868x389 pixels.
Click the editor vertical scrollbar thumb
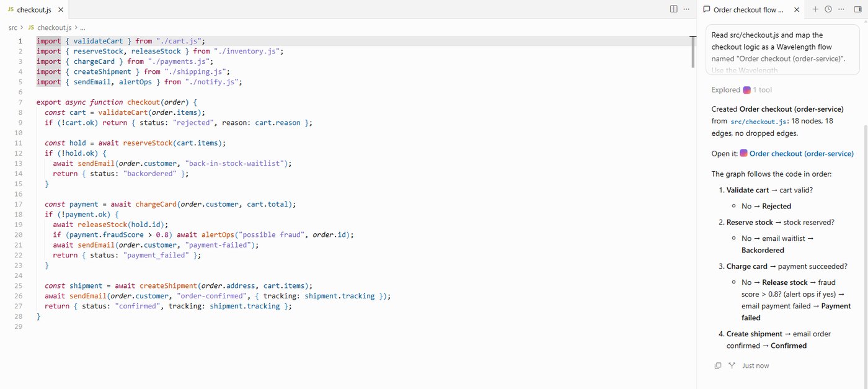694,51
